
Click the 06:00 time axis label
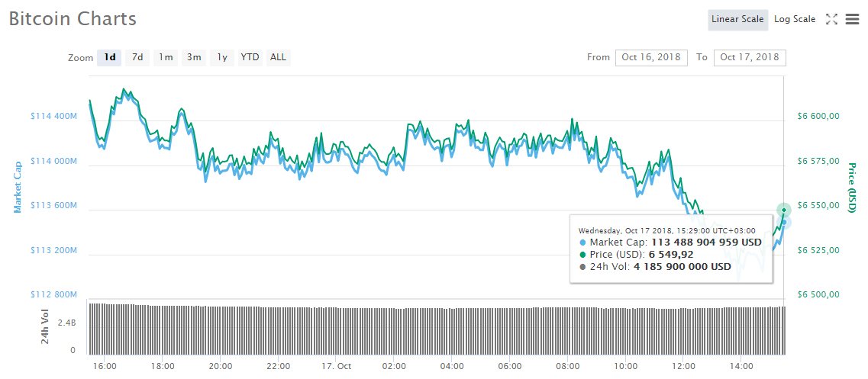510,366
